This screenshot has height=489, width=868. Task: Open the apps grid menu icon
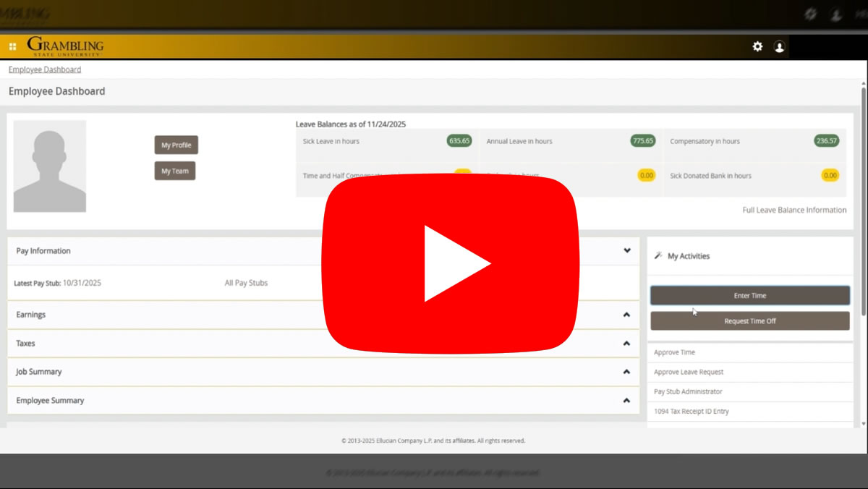12,46
